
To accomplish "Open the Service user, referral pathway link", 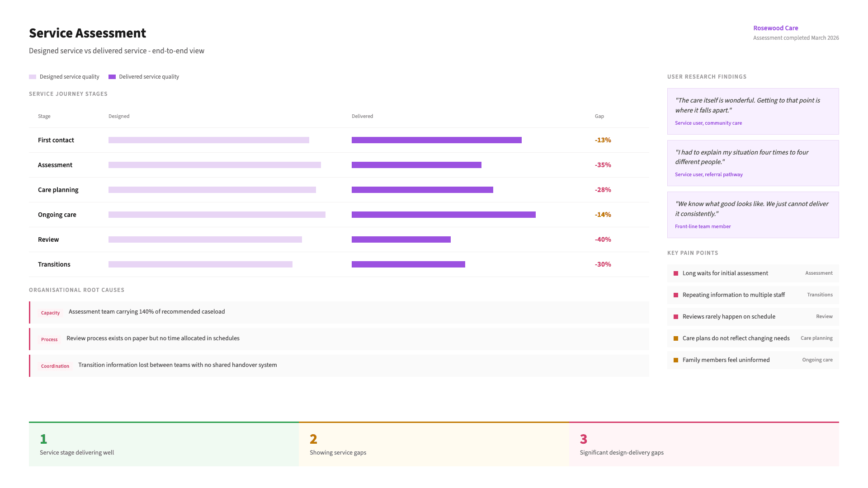I will (708, 174).
